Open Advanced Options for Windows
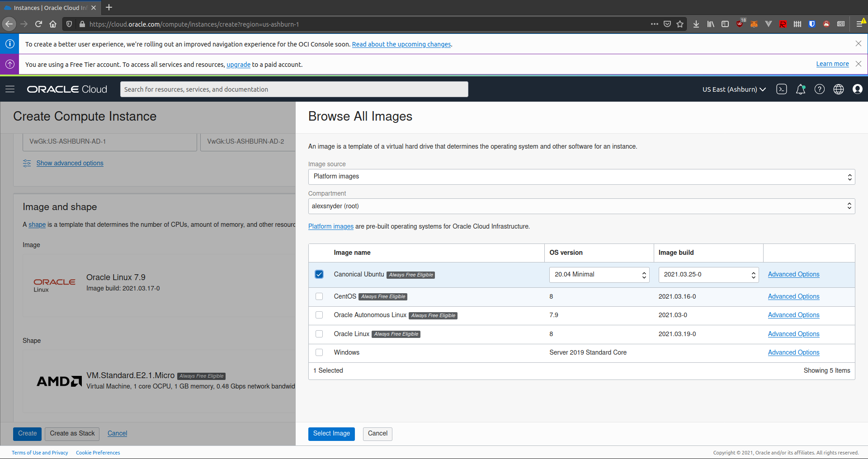 tap(793, 352)
